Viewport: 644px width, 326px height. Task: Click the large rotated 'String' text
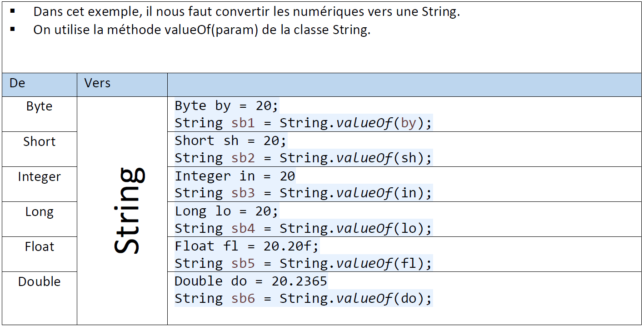click(x=128, y=210)
